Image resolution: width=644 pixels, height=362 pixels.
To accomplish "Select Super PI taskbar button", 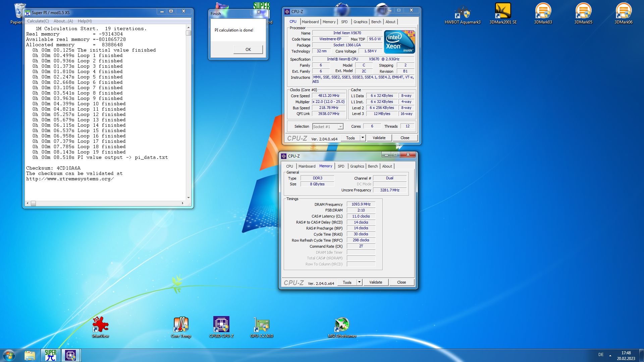I will [x=51, y=355].
